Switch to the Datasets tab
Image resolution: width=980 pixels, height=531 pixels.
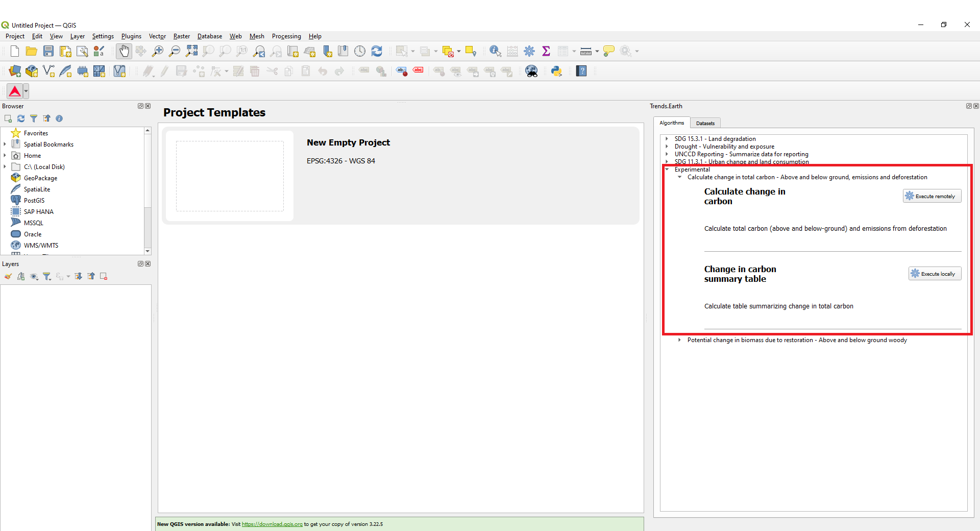(x=705, y=123)
